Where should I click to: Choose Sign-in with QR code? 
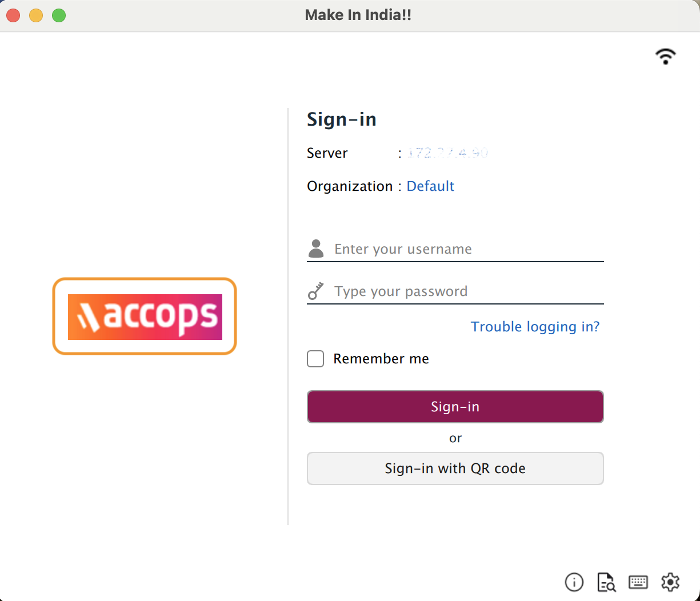(x=455, y=468)
